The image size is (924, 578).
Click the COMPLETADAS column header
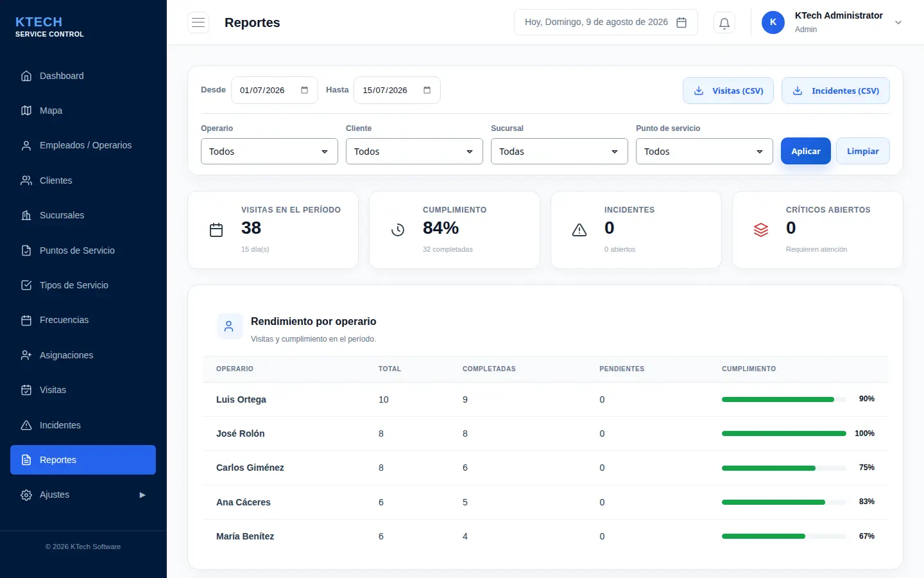tap(489, 369)
